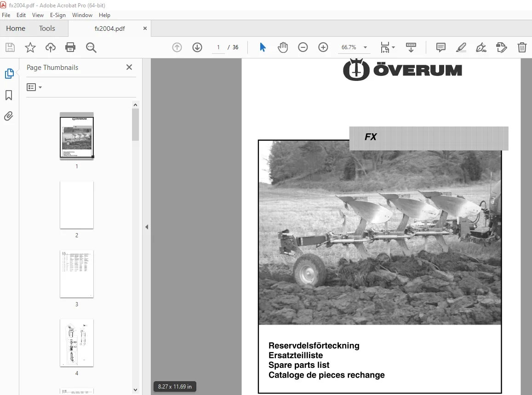This screenshot has width=532, height=395.
Task: Open the Bookmarks pane
Action: [x=9, y=95]
